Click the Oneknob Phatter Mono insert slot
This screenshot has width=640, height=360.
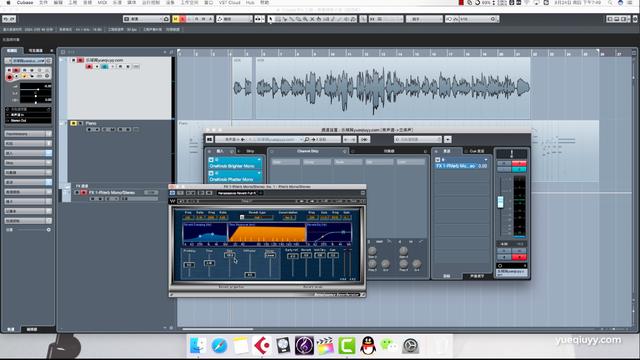(x=235, y=177)
